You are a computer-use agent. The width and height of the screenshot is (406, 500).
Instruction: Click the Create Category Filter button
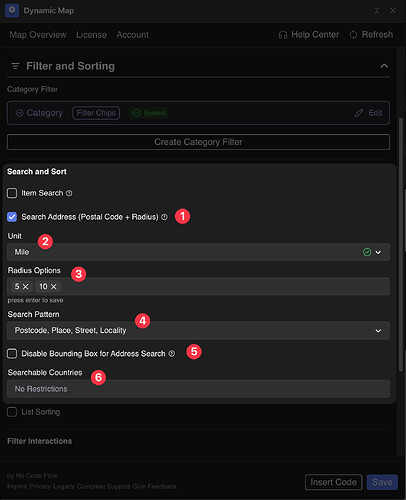click(x=198, y=142)
